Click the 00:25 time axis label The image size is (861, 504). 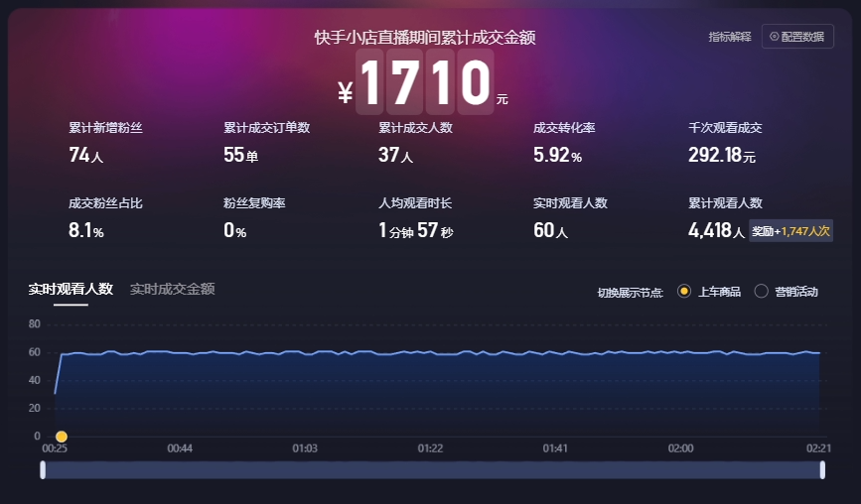[55, 448]
